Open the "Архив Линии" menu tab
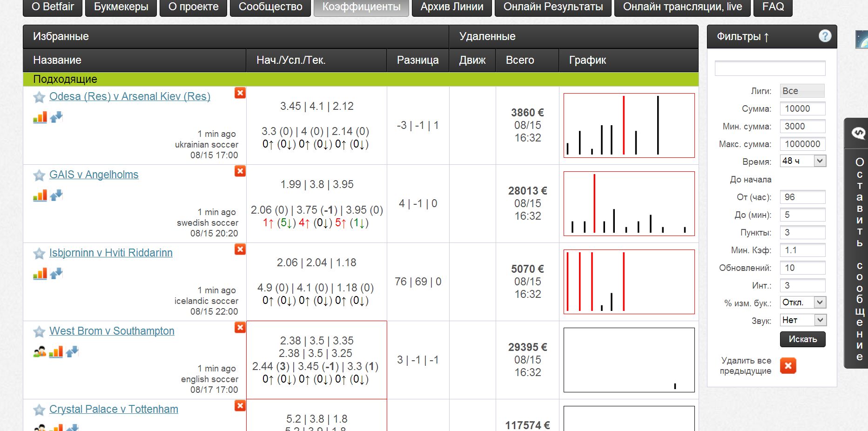 452,7
